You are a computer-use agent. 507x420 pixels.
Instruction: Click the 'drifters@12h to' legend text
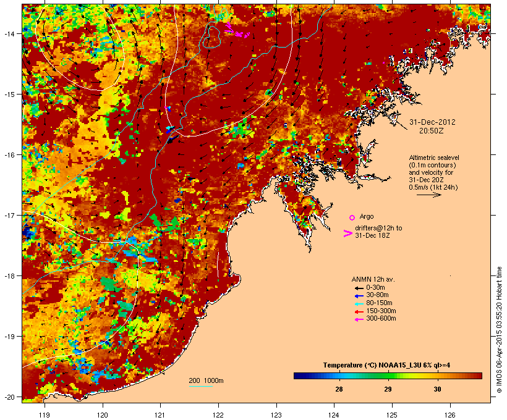click(x=378, y=228)
